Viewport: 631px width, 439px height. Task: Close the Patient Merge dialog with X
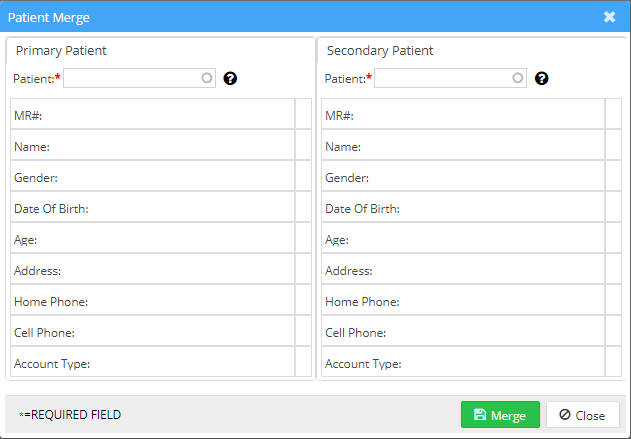coord(609,17)
